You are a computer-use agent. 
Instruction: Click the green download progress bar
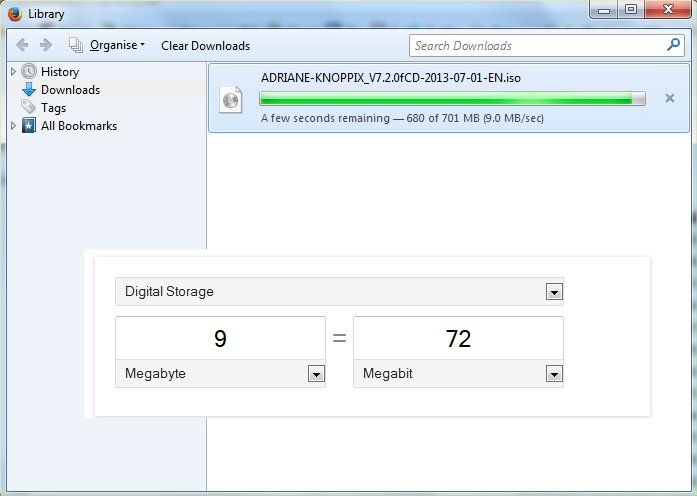click(x=452, y=99)
